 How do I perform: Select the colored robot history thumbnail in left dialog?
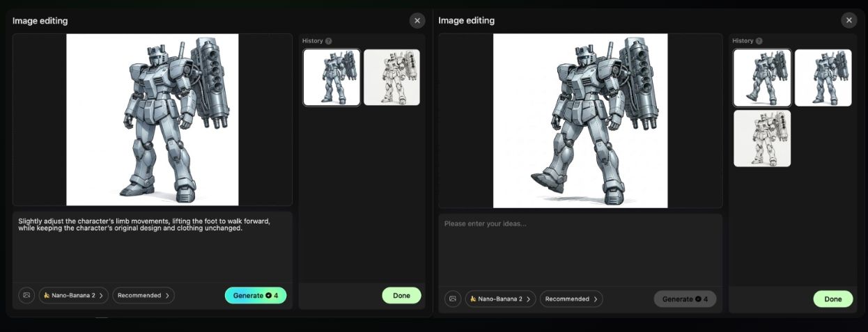332,77
